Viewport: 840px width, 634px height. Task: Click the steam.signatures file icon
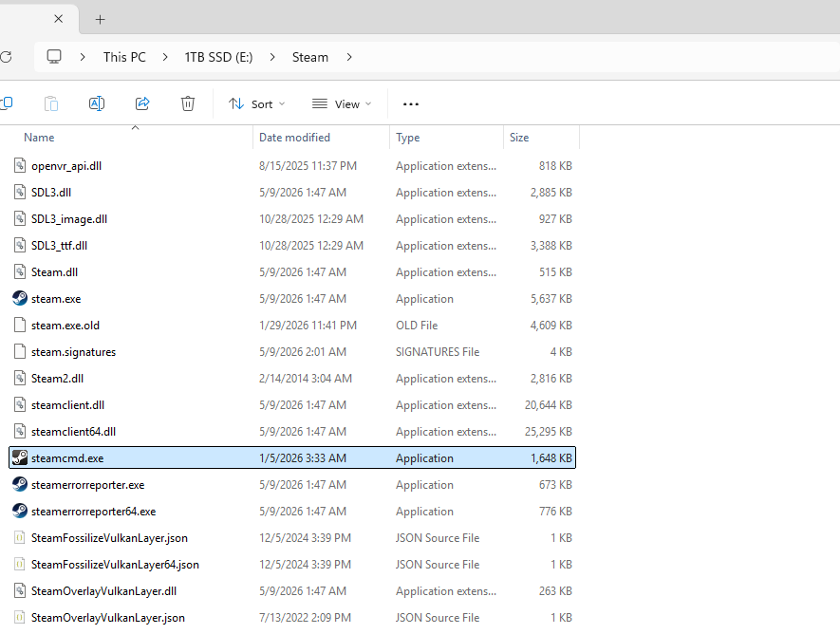pos(20,351)
